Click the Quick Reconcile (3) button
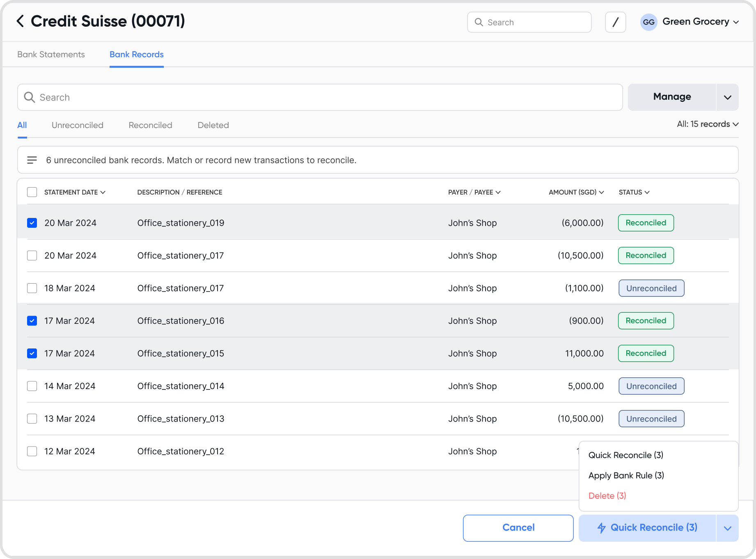 [647, 528]
